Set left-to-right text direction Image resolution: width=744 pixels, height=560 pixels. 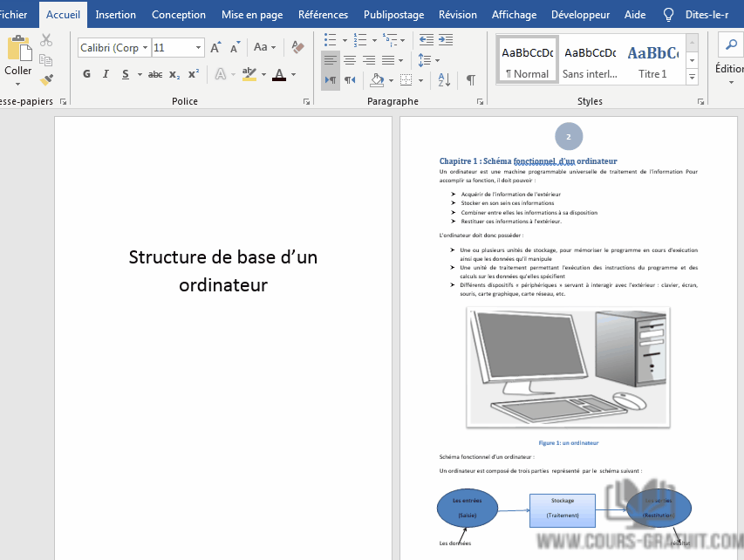coord(331,79)
